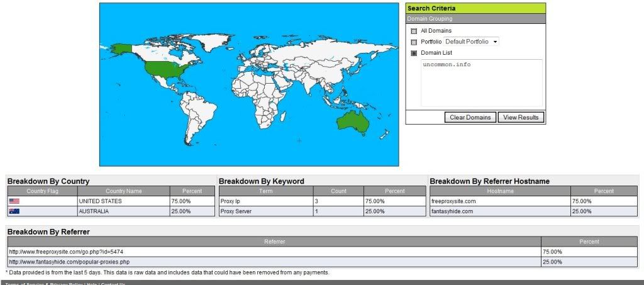644x285 pixels.
Task: Click the domain list text area
Action: (x=482, y=83)
